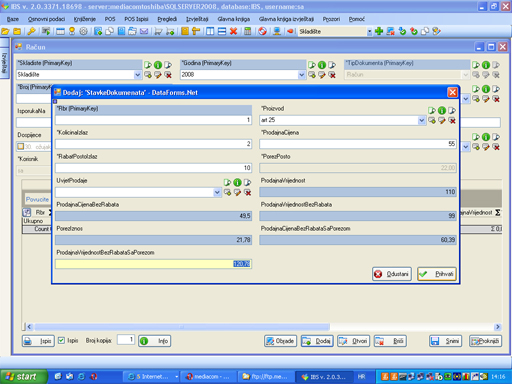This screenshot has width=512, height=384.
Task: Open the Skladište toolbar combo box
Action: click(x=369, y=32)
